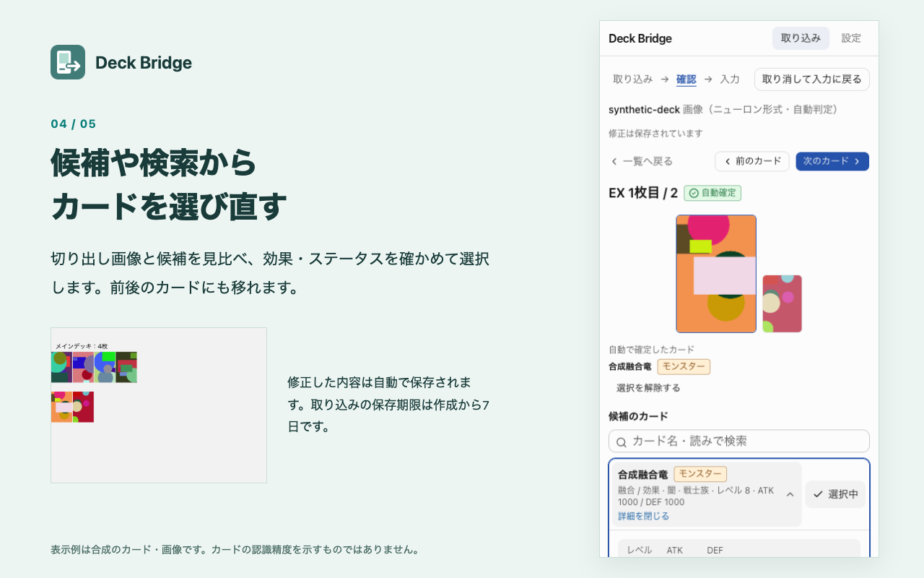Focus the カード名・読みで検索 field

[x=739, y=441]
